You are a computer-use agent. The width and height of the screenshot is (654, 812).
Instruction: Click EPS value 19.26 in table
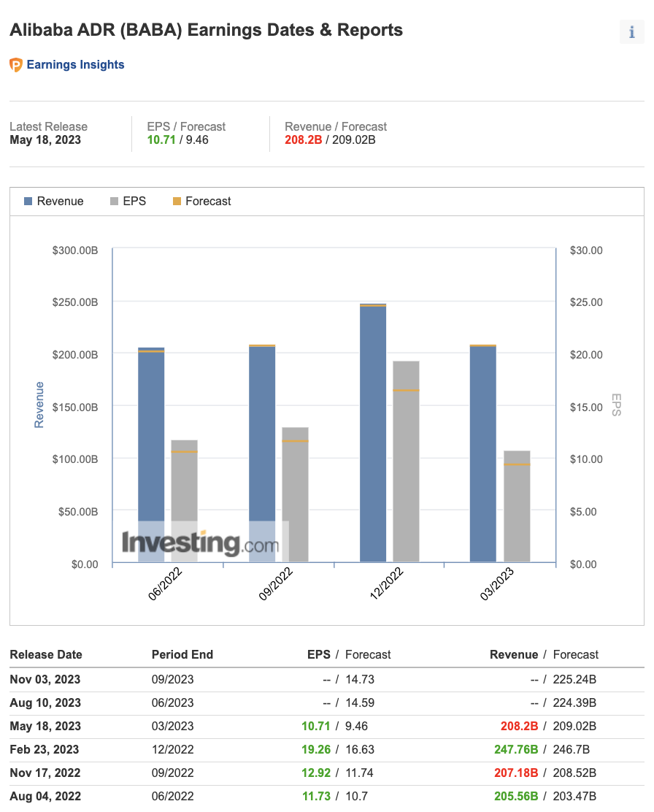tap(316, 749)
